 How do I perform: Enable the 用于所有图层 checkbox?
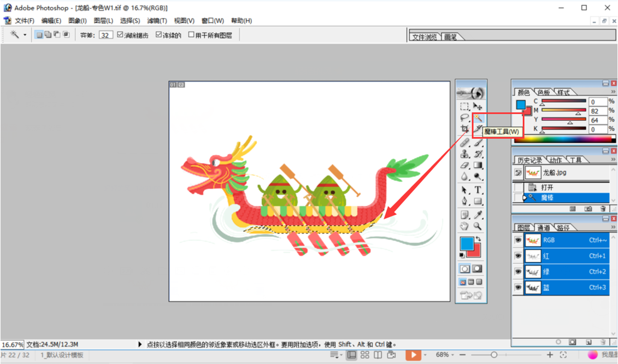191,34
